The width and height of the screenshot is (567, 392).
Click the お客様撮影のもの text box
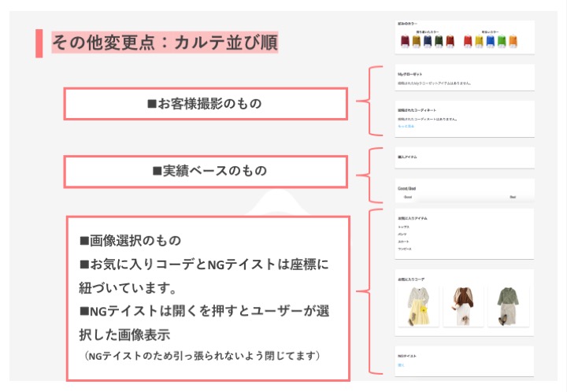pos(206,103)
